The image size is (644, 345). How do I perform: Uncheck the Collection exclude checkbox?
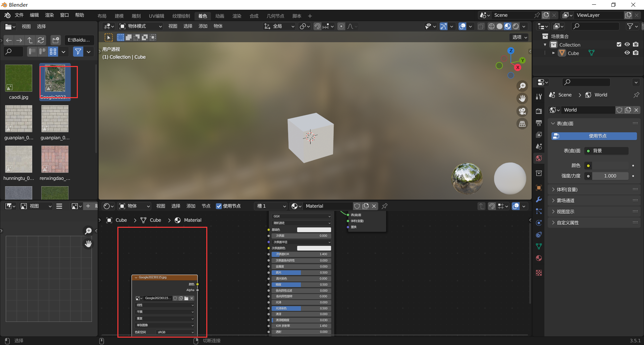click(x=619, y=45)
